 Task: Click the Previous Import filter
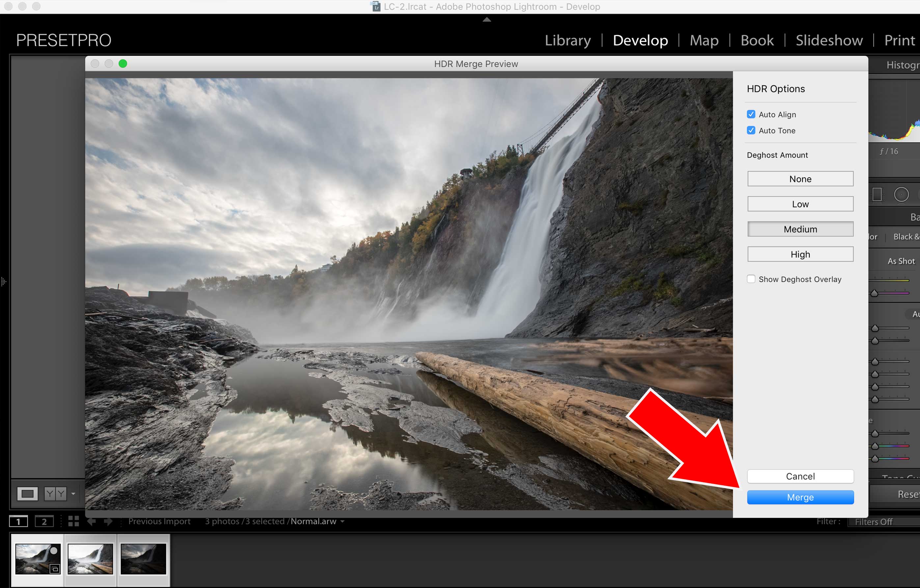pyautogui.click(x=159, y=521)
